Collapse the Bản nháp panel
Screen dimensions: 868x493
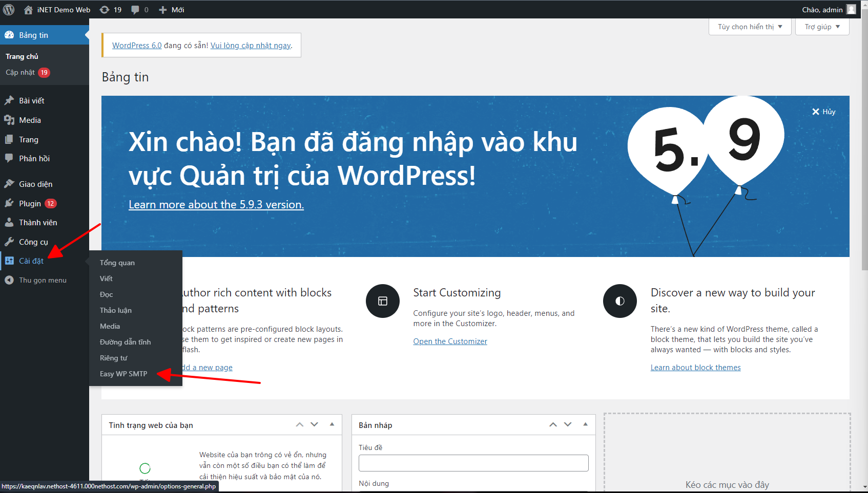click(x=585, y=424)
